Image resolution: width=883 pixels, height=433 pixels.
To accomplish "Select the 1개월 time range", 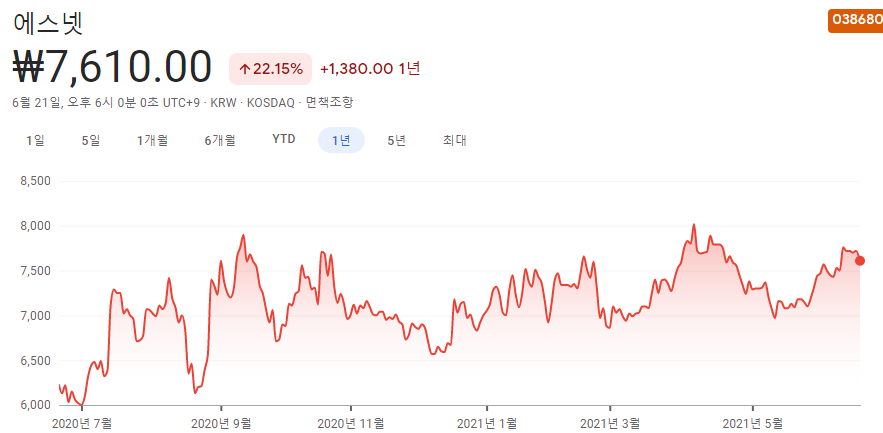I will tap(152, 140).
